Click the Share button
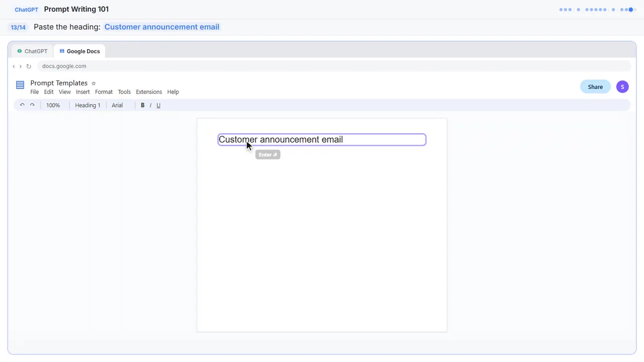 click(x=595, y=87)
